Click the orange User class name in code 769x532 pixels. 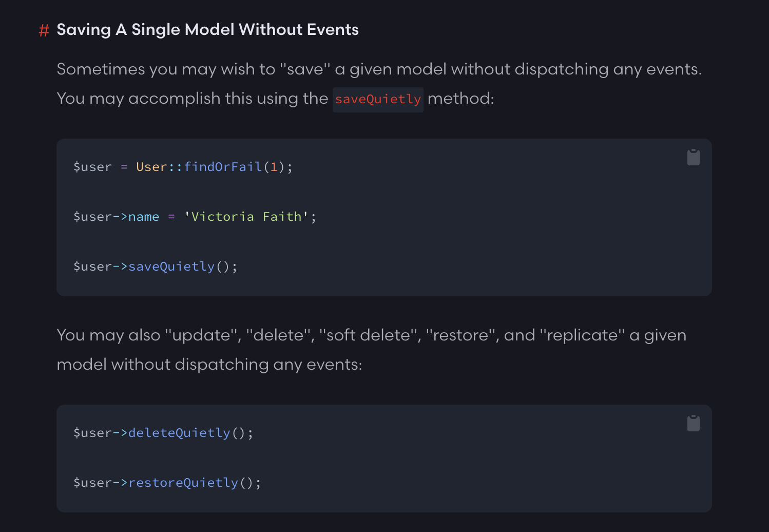coord(151,167)
